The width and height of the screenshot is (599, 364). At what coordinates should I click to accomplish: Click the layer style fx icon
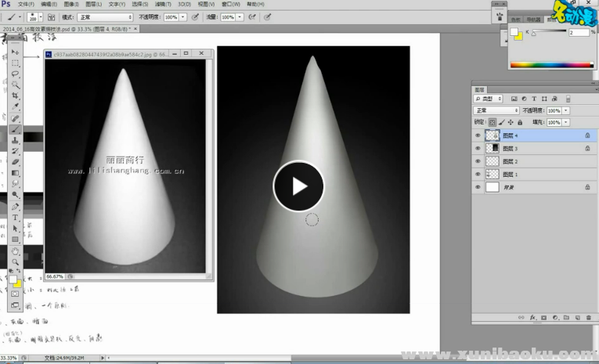532,318
